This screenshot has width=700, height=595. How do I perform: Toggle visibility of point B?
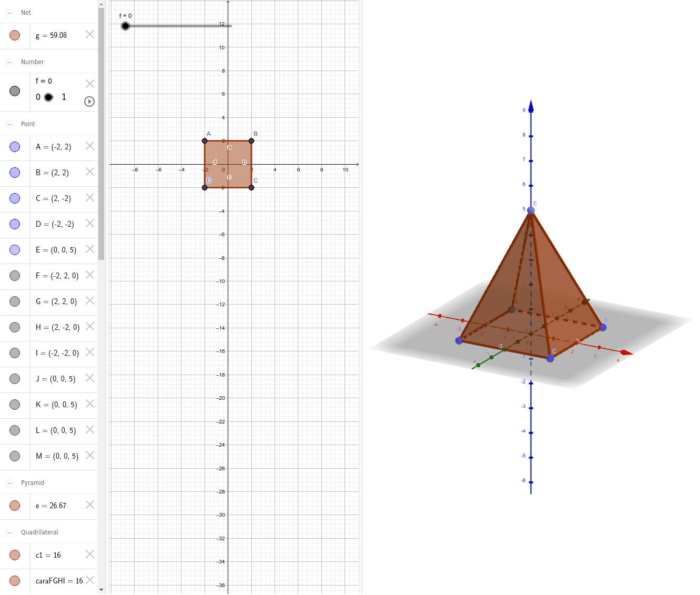[15, 173]
